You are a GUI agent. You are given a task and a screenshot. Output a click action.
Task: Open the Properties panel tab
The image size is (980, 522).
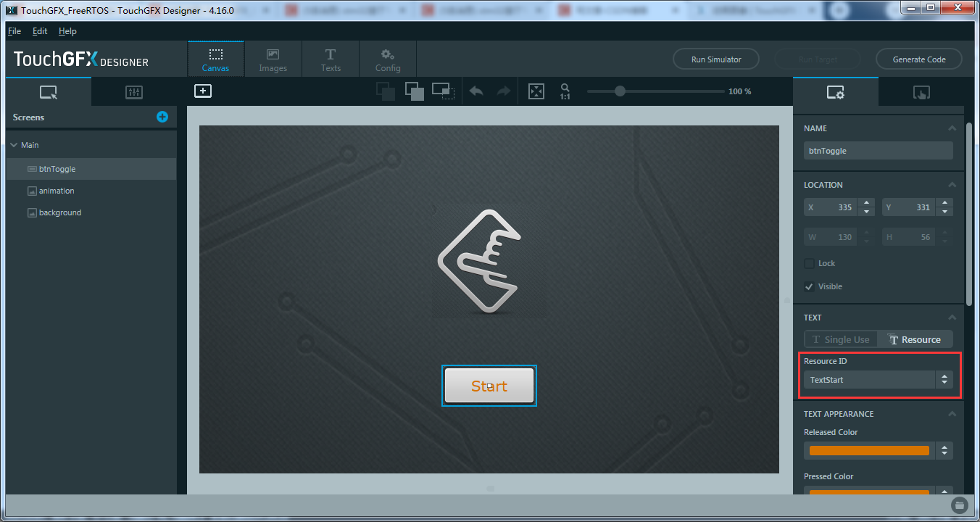pos(836,92)
